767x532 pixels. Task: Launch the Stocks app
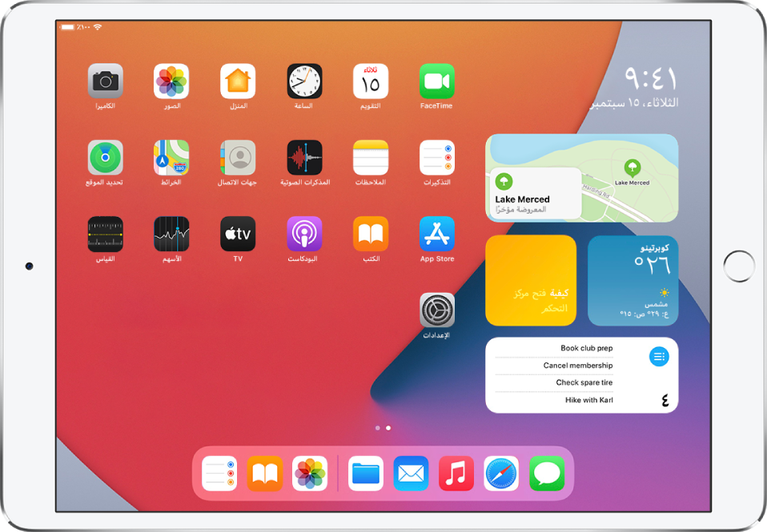coord(171,234)
